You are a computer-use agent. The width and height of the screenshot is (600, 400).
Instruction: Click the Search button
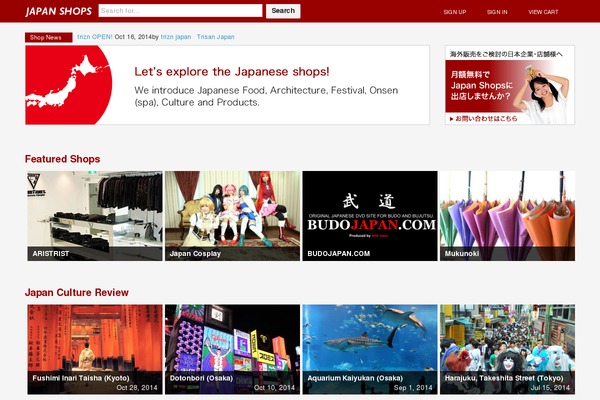(x=283, y=11)
